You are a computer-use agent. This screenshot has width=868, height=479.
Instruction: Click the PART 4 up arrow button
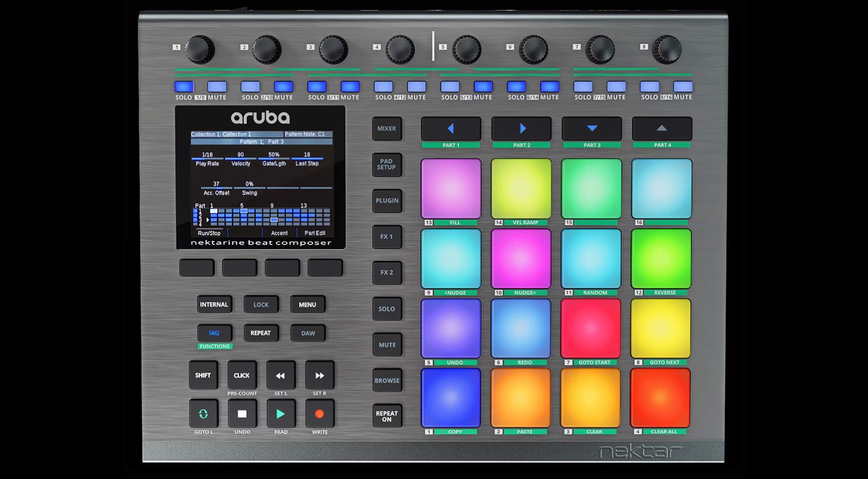coord(661,128)
